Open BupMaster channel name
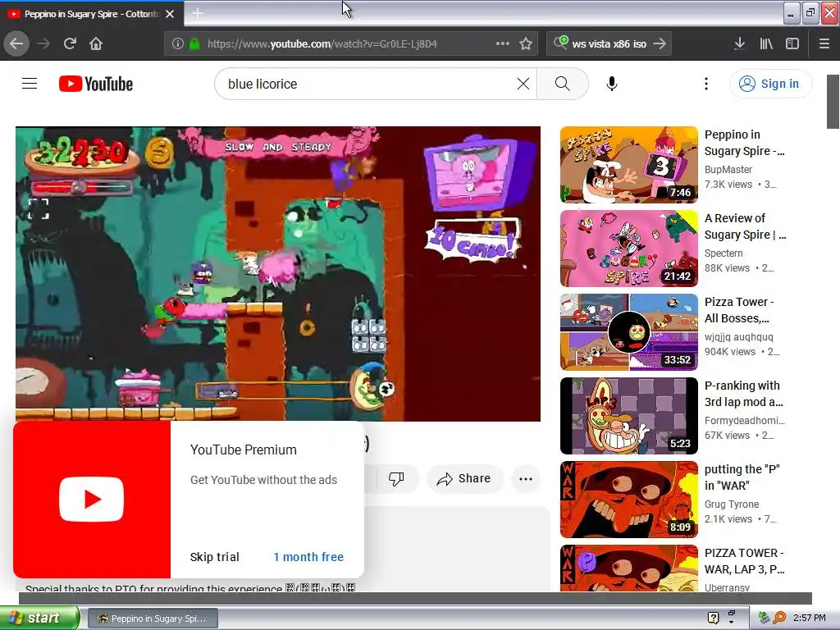The width and height of the screenshot is (840, 630). (x=728, y=169)
